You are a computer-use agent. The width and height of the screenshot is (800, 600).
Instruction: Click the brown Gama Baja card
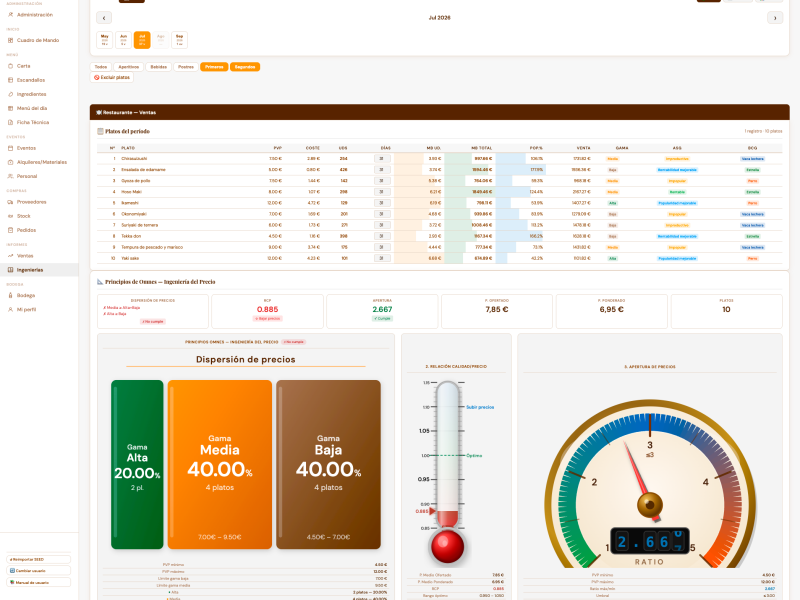(329, 464)
